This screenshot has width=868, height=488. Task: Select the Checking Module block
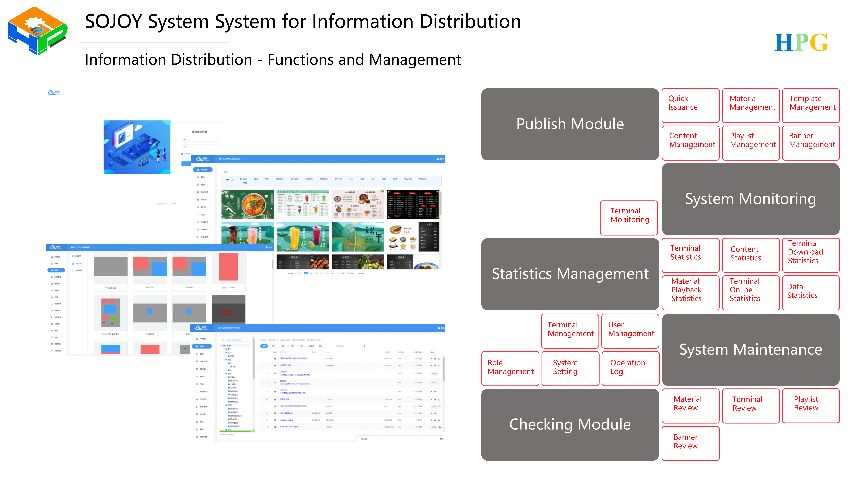coord(570,425)
